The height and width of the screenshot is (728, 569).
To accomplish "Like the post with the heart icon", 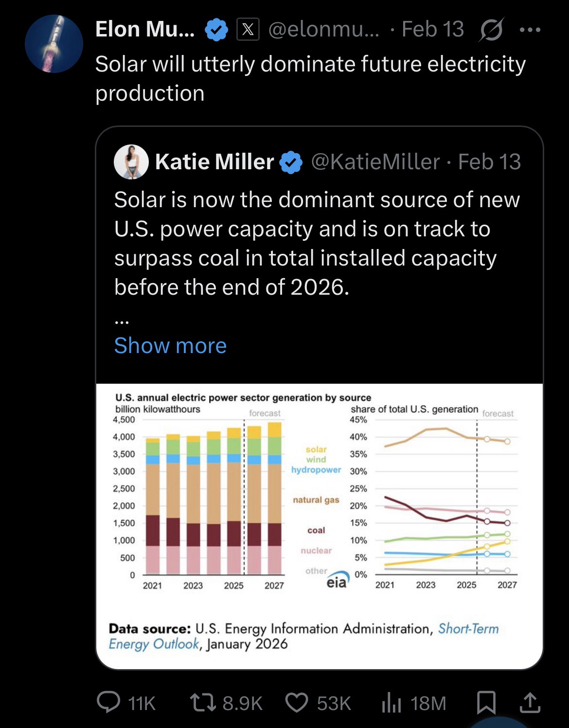I will [x=296, y=703].
